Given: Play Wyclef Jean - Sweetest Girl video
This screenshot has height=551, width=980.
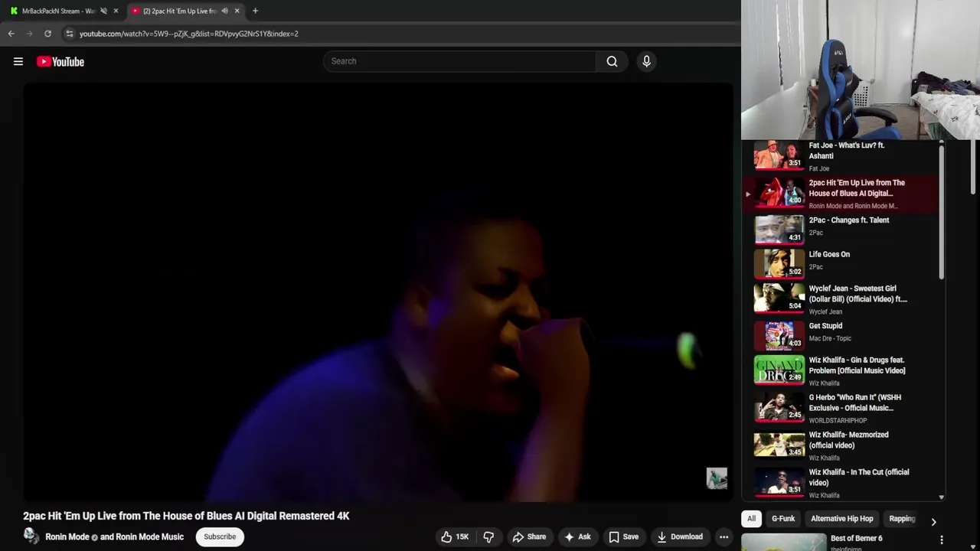Looking at the screenshot, I should coord(840,299).
